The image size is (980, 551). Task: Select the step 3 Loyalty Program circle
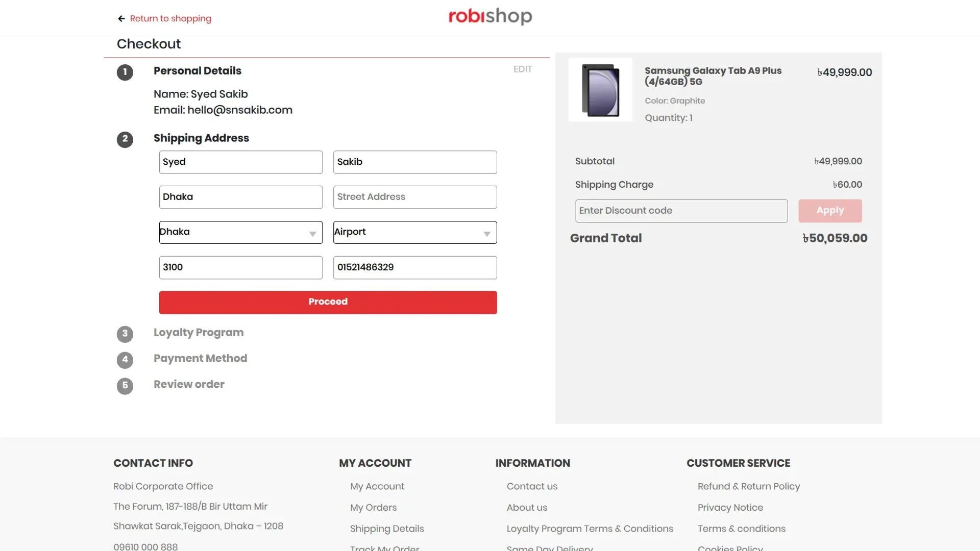pos(125,334)
